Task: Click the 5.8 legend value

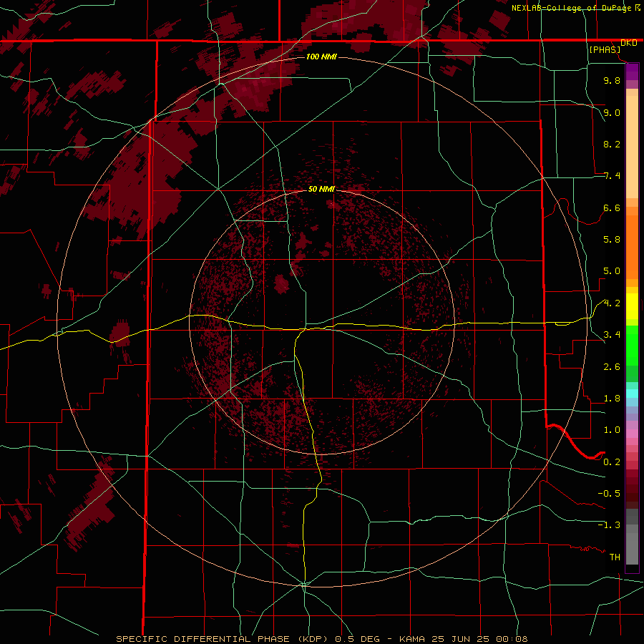Action: click(612, 240)
